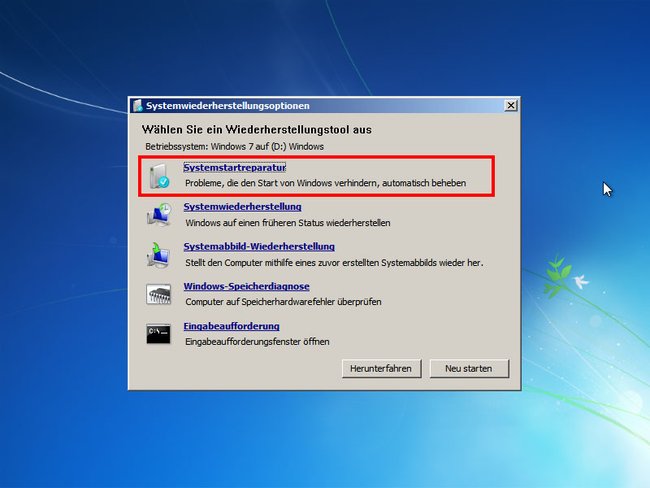Click the dialog title bar icon
This screenshot has height=488, width=650.
(138, 106)
